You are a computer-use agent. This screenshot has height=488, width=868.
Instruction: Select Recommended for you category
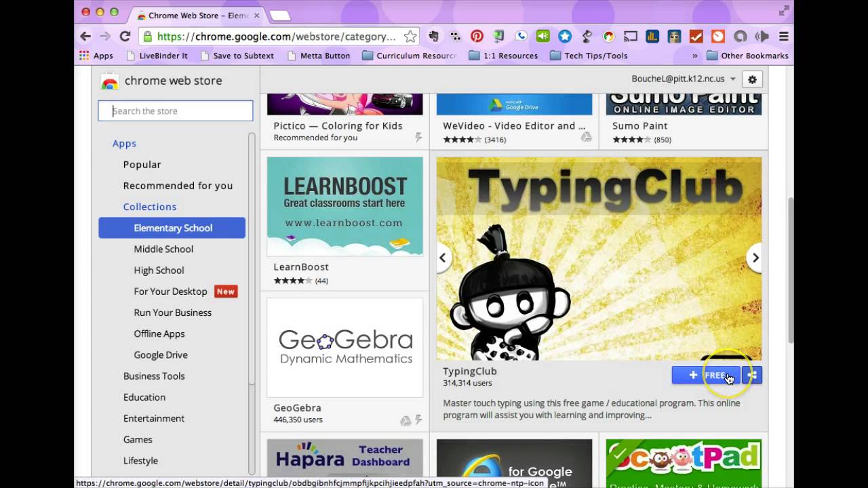pos(178,185)
